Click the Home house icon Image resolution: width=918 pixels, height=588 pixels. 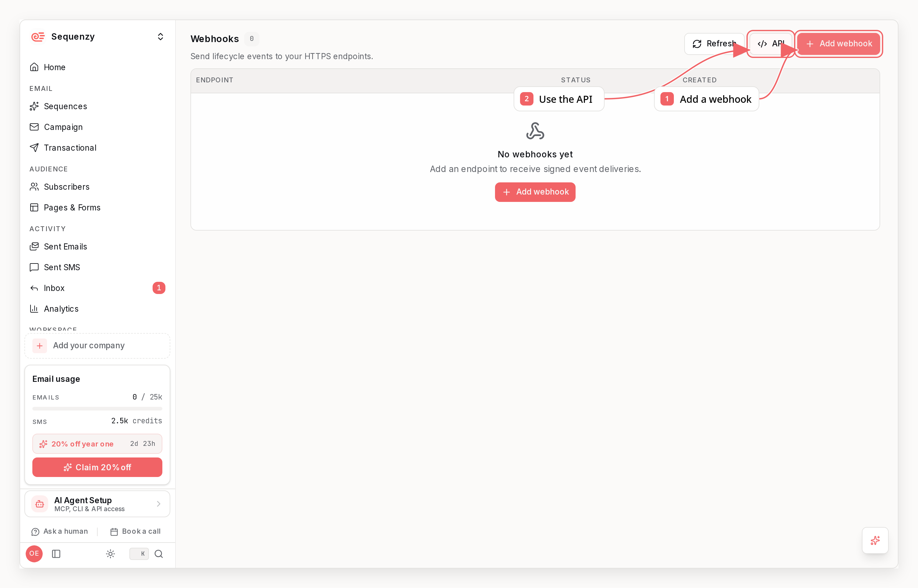34,67
